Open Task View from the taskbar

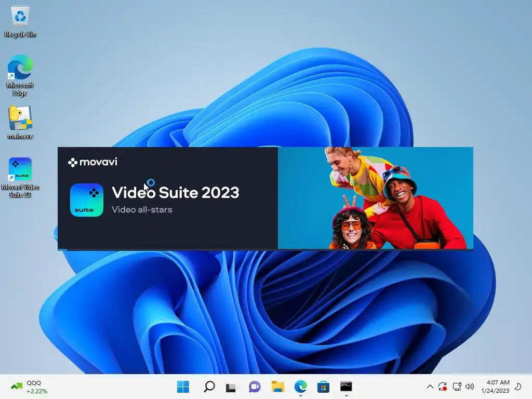231,387
